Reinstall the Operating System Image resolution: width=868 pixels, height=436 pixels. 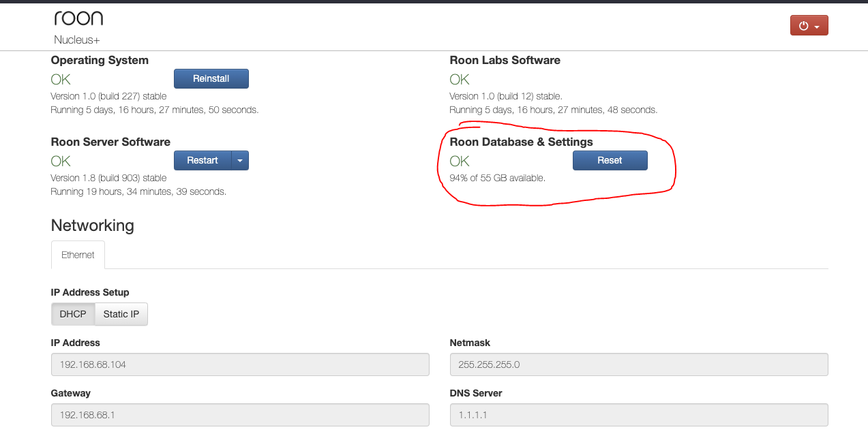[211, 78]
